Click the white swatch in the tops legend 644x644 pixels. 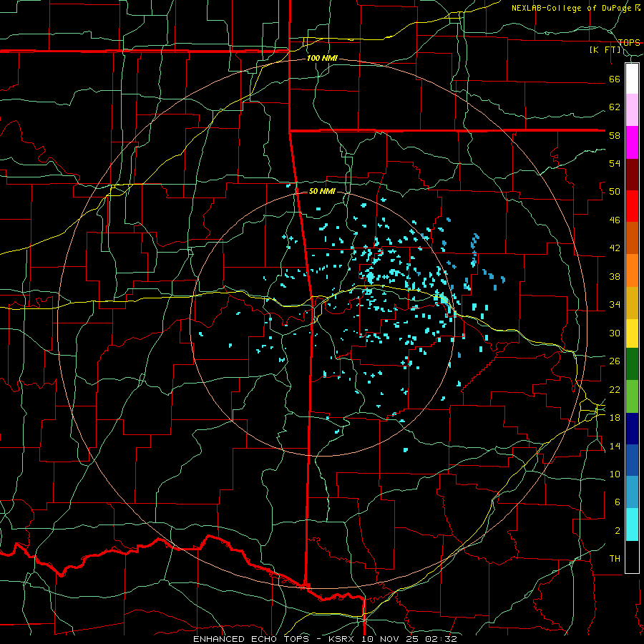(x=632, y=79)
